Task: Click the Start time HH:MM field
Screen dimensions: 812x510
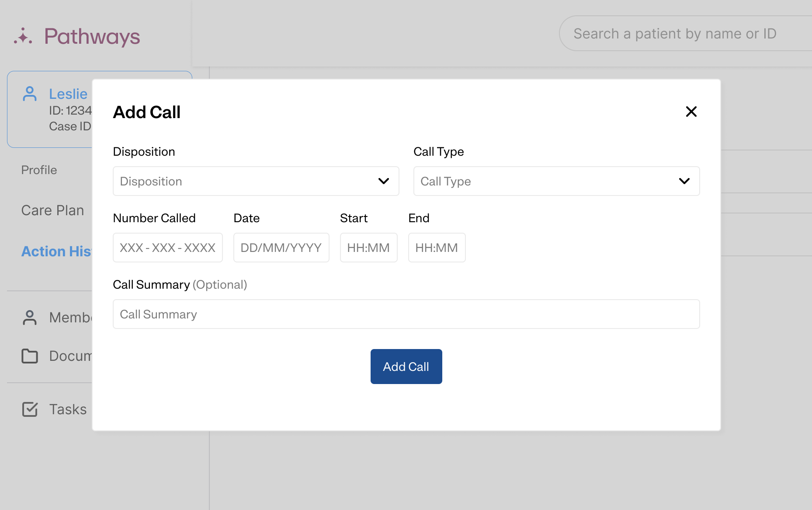Action: [x=368, y=248]
